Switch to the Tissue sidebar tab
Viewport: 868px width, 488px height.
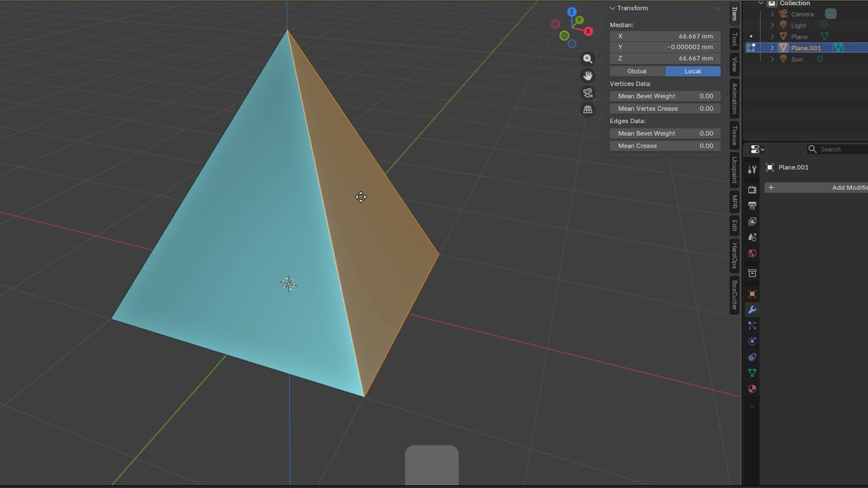(x=734, y=136)
